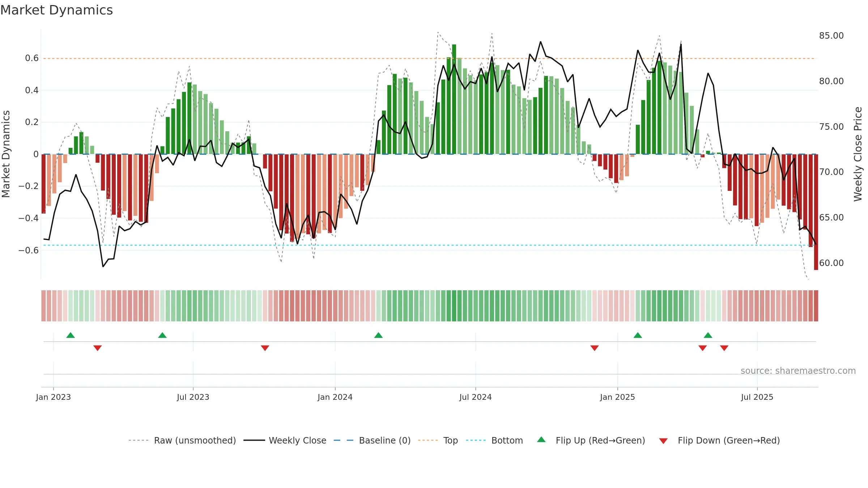This screenshot has width=868, height=488.
Task: Select the flip-up marker after Jan 2024
Action: (378, 335)
